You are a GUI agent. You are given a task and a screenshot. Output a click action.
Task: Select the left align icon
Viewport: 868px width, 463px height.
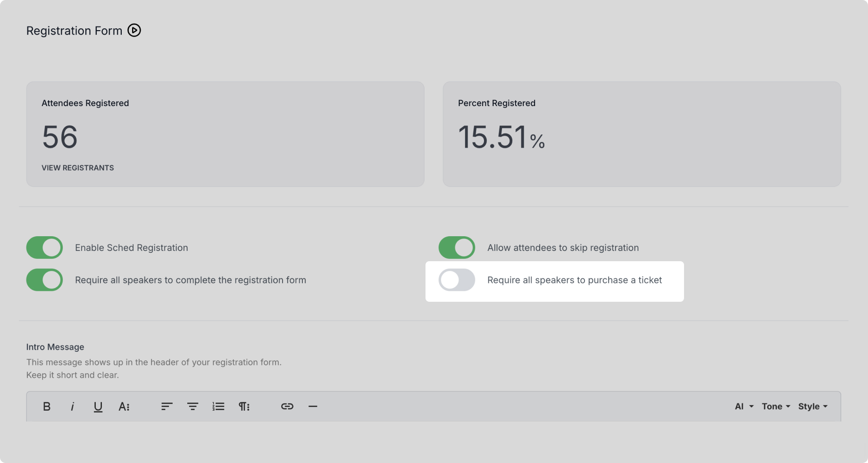point(167,406)
